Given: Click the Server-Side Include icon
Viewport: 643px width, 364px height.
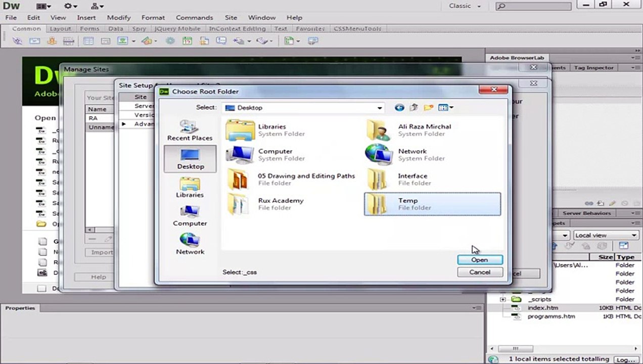Looking at the screenshot, I should [x=204, y=41].
